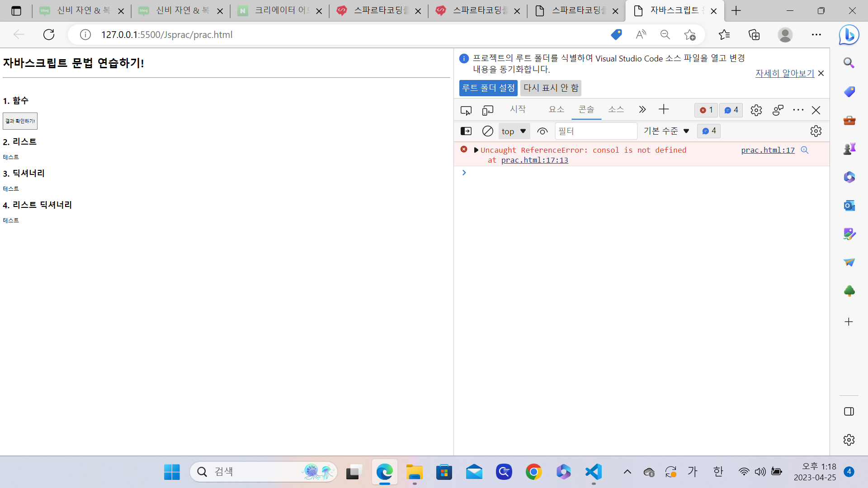Click the 결과 확인하기! button

[20, 121]
